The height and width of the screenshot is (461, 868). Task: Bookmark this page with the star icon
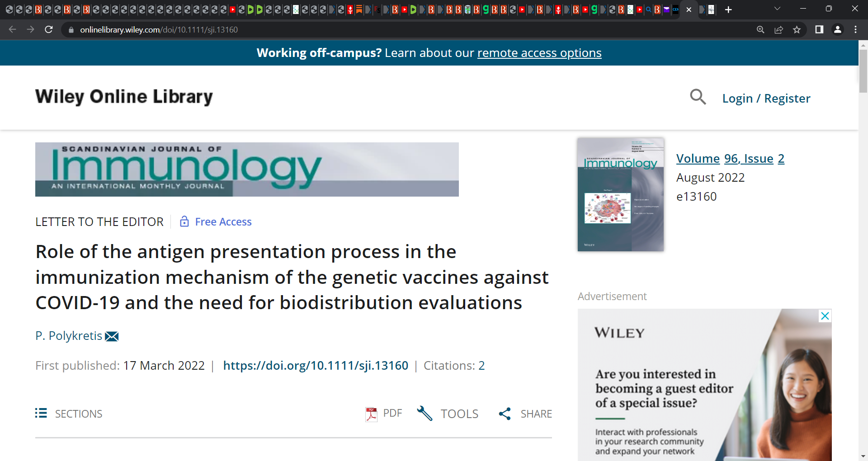click(797, 30)
